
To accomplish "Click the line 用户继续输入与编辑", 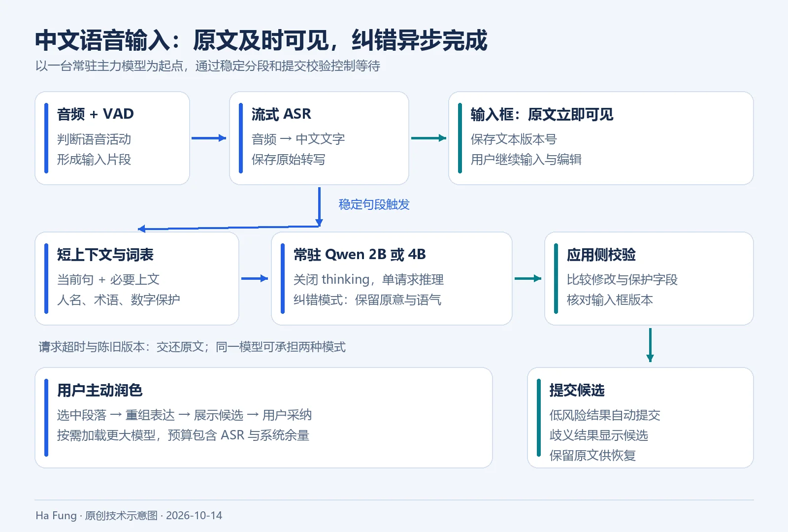I will (x=526, y=160).
